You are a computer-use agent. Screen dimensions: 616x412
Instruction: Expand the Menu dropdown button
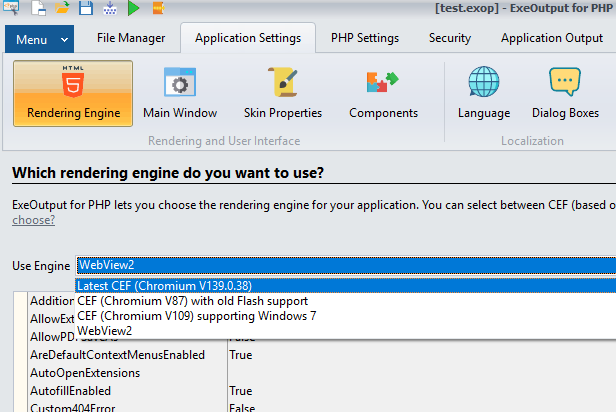(40, 39)
